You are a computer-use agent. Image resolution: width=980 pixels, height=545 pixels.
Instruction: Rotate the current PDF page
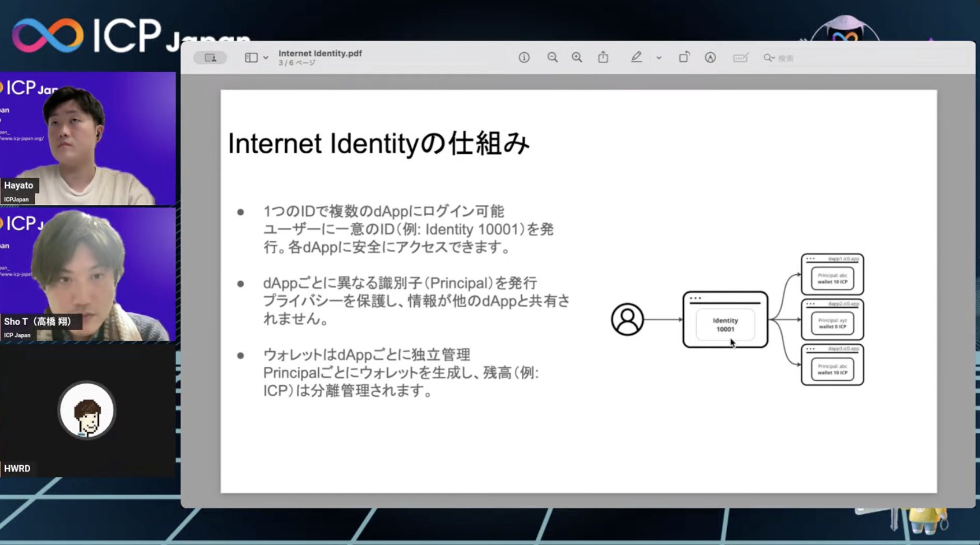(684, 57)
